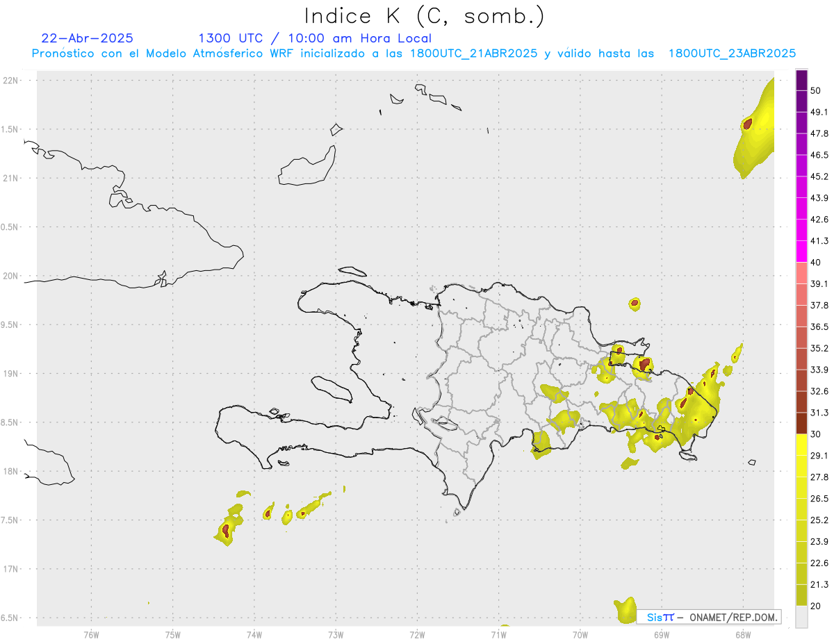Click Gonâve island inside Haiti's western gulf
Image resolution: width=834 pixels, height=644 pixels.
[x=331, y=388]
